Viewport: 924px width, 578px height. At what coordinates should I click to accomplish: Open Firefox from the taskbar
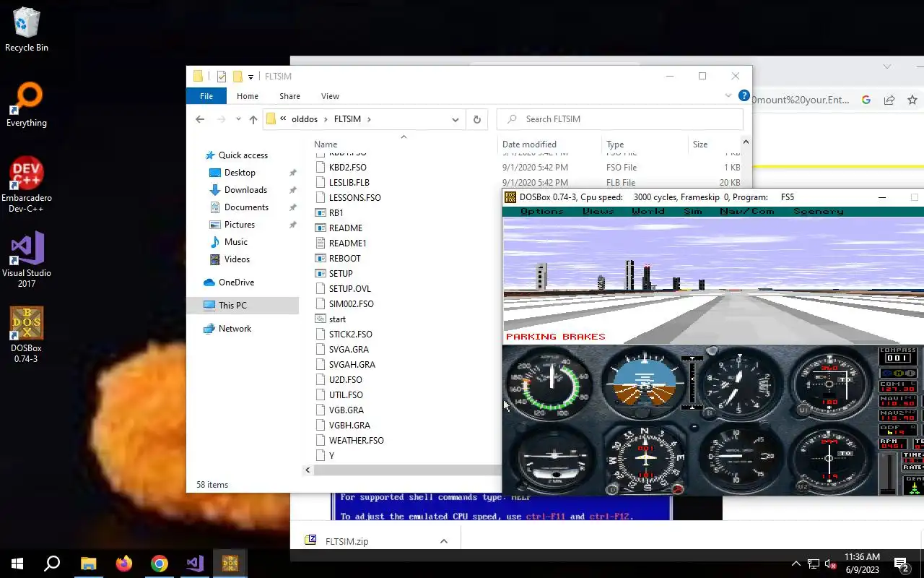tap(124, 564)
